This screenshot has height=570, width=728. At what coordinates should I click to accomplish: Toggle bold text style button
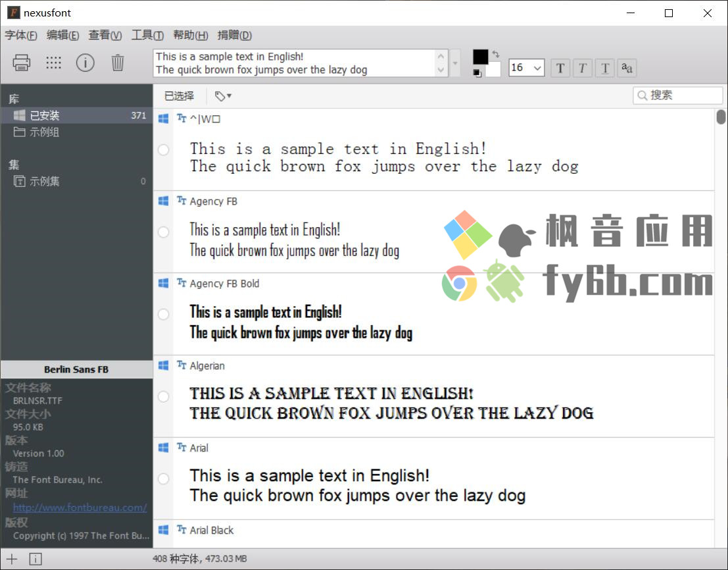560,68
